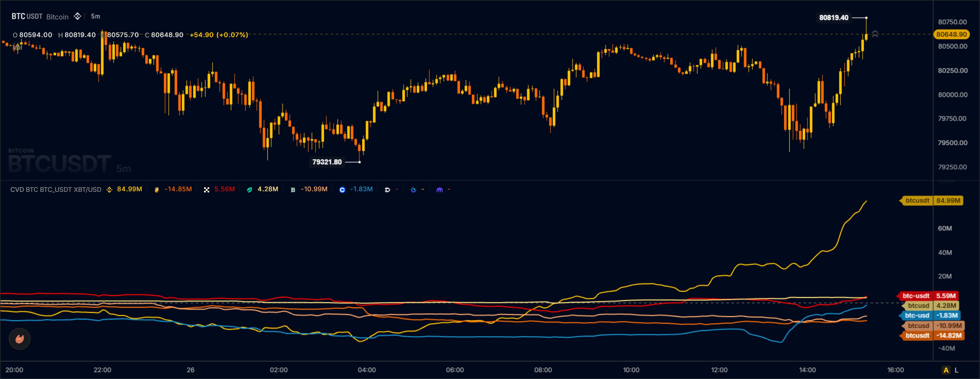Click the flame logo button at bottom left

coord(20,339)
